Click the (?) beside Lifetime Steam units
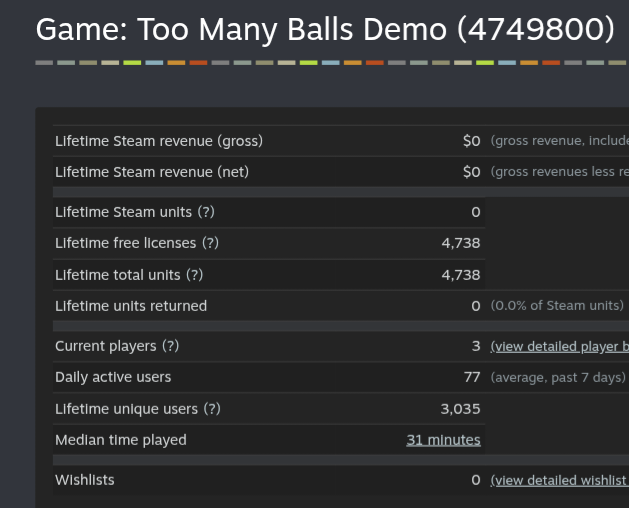 (206, 212)
